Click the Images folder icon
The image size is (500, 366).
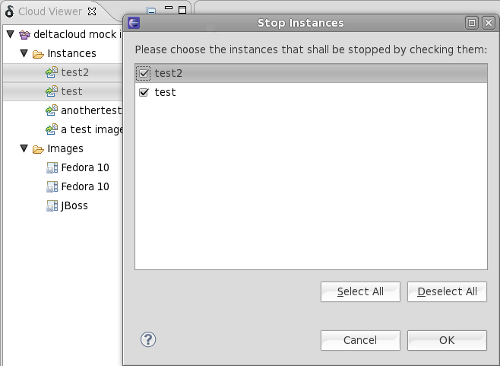[x=38, y=149]
